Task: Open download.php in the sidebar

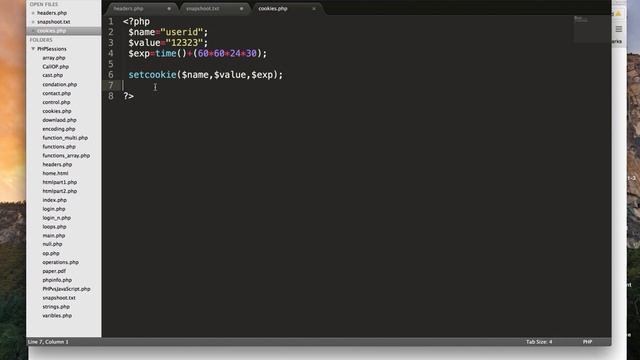Action: tap(60, 120)
